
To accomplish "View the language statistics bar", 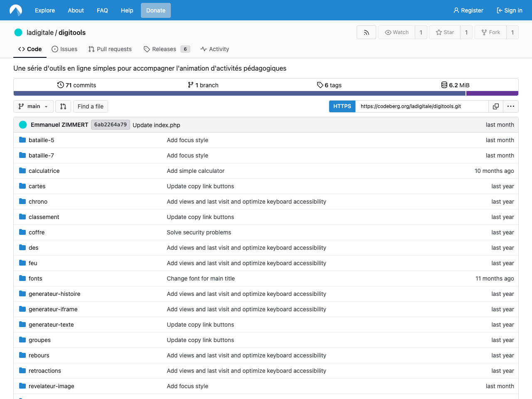I will click(x=266, y=93).
